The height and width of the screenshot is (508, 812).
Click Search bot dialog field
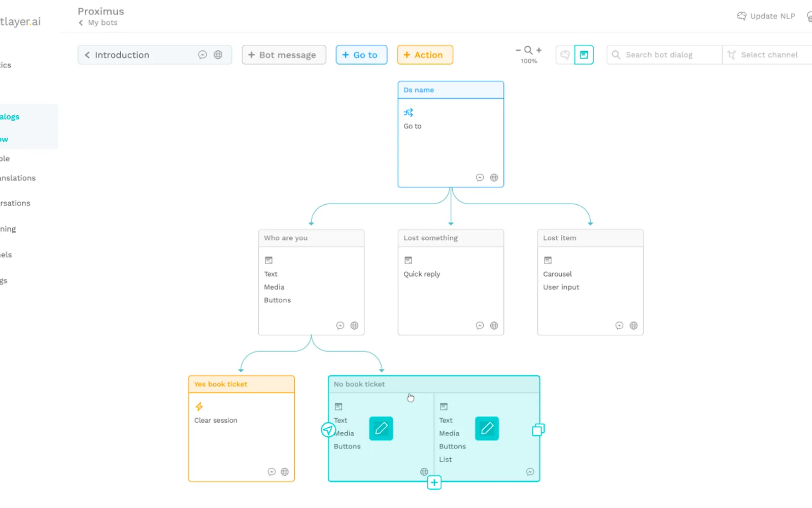[x=664, y=55]
